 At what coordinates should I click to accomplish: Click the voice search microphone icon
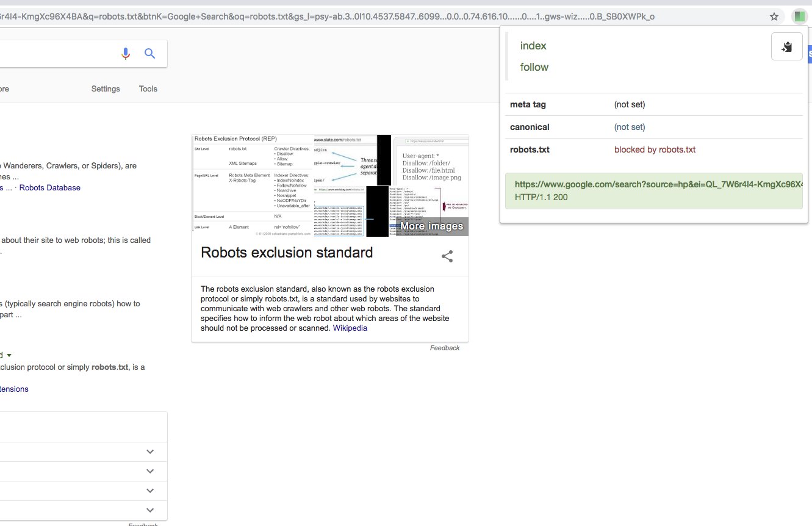pos(126,54)
